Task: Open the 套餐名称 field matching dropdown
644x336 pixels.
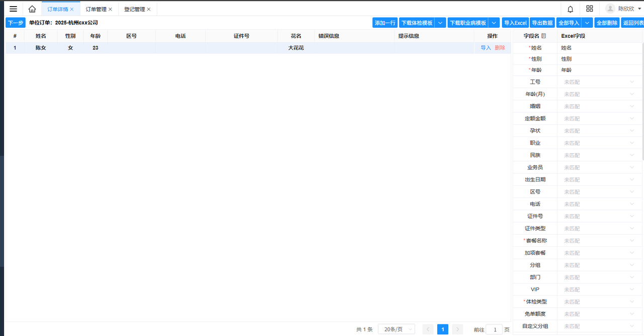Action: [600, 241]
